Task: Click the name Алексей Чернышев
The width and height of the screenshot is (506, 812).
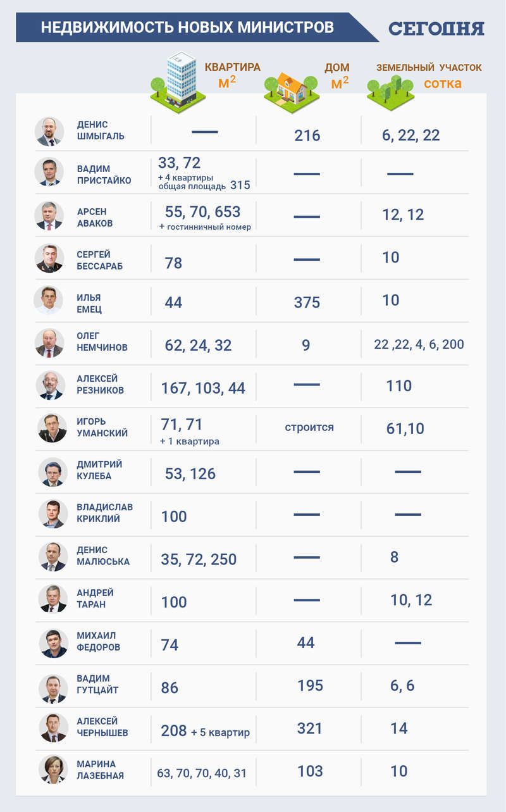Action: click(x=104, y=727)
